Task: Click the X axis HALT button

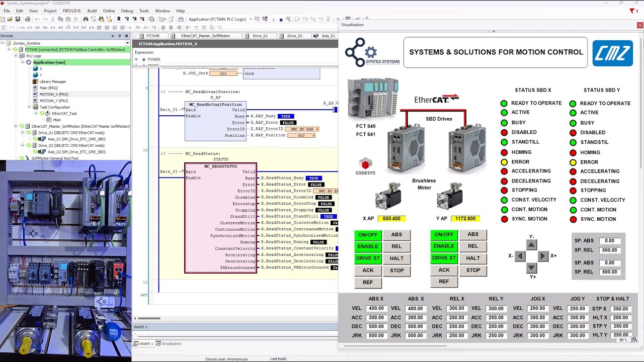Action: [397, 258]
